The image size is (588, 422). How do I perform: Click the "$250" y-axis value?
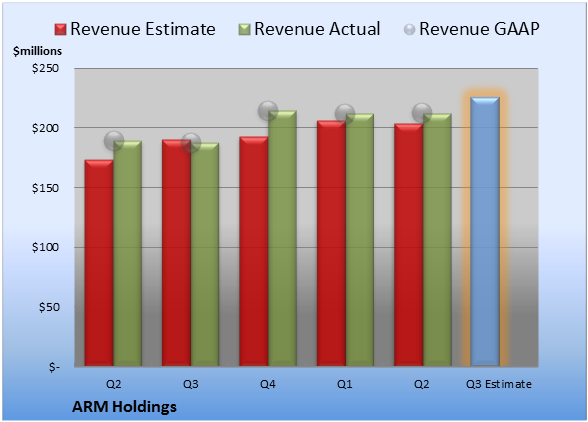click(x=45, y=68)
